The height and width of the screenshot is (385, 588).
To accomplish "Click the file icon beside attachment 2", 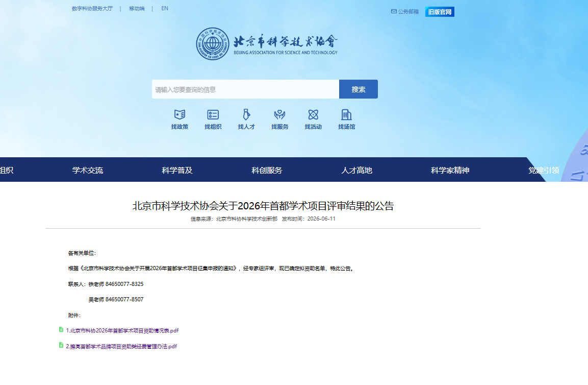I will click(x=61, y=345).
